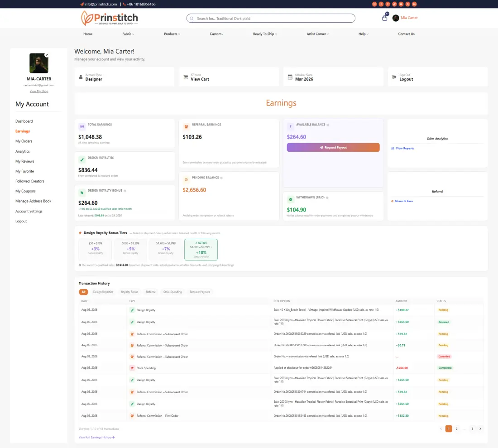Image resolution: width=498 pixels, height=448 pixels.
Task: Go to the Home nav item
Action: pos(88,34)
